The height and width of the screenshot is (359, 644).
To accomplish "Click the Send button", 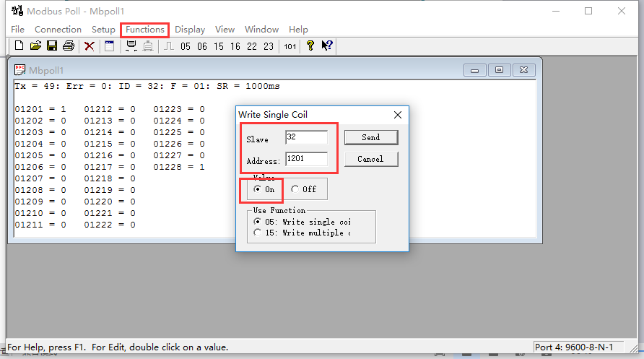I will coord(371,137).
